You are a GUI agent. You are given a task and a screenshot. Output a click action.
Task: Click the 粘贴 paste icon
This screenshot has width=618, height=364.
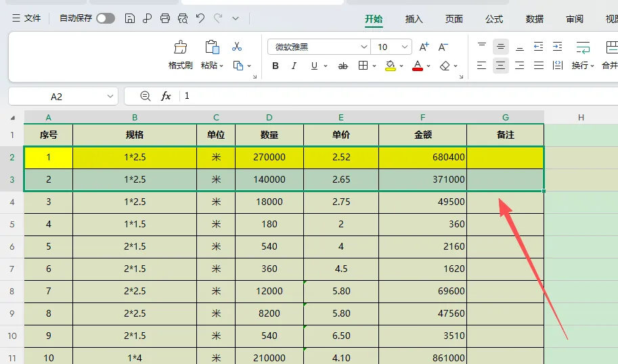click(212, 47)
